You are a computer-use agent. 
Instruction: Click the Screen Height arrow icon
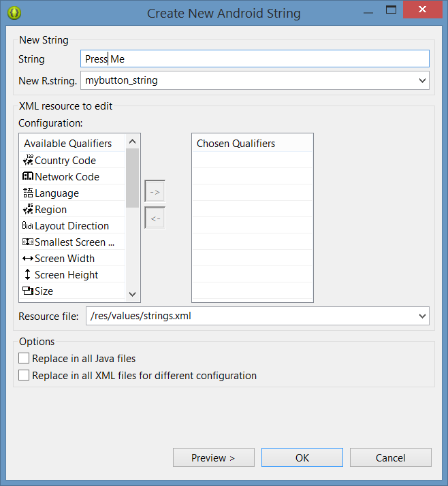point(28,274)
